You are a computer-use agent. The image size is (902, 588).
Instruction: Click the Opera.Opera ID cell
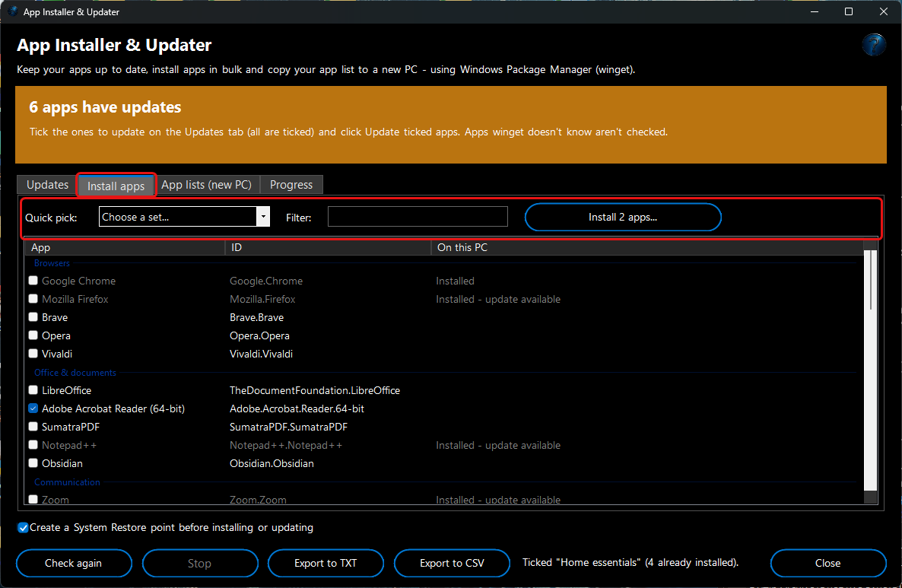coord(259,335)
